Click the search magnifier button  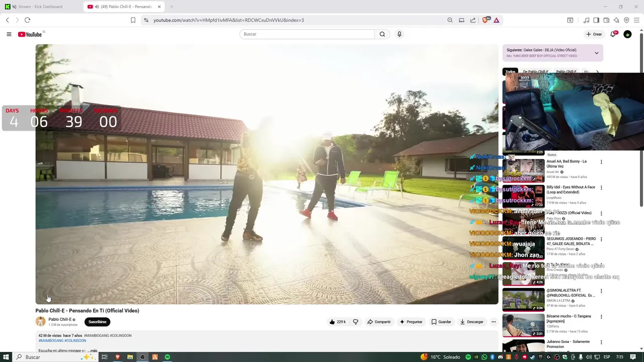coord(382,34)
